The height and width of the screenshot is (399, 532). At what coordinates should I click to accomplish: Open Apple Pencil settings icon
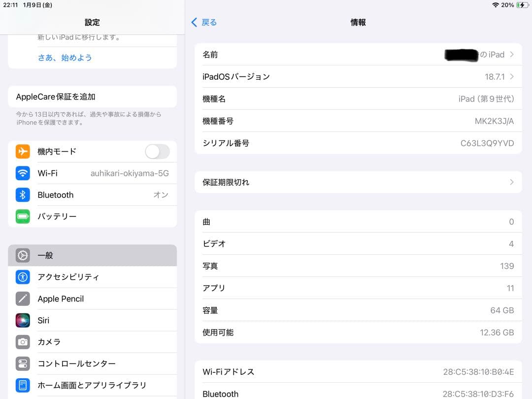click(23, 299)
